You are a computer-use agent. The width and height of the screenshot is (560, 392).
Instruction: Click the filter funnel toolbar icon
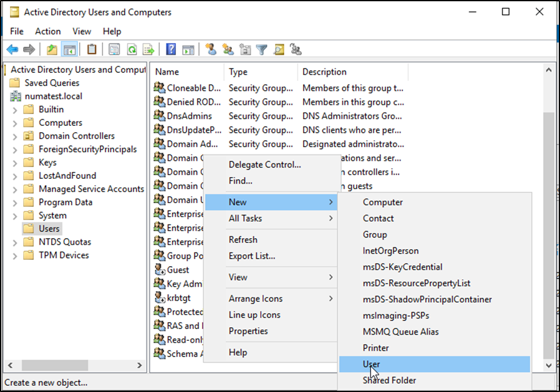262,50
